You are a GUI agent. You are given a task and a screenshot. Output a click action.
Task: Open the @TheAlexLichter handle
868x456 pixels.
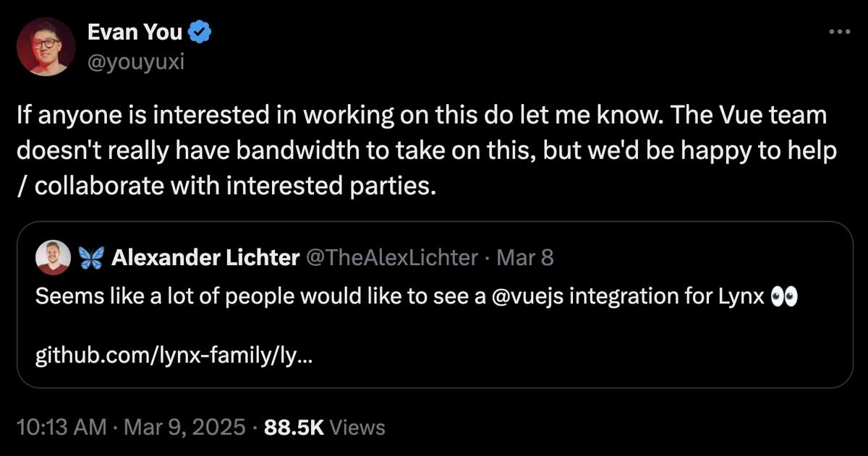392,257
